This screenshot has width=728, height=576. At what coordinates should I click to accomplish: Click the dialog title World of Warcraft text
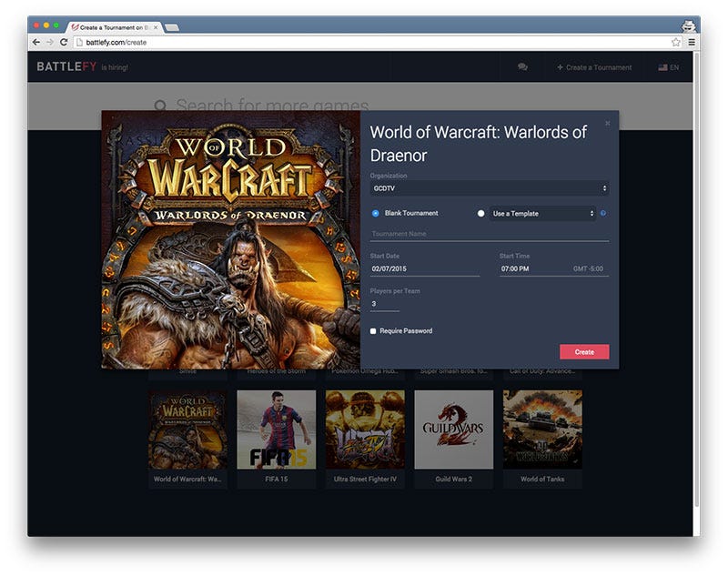(479, 144)
